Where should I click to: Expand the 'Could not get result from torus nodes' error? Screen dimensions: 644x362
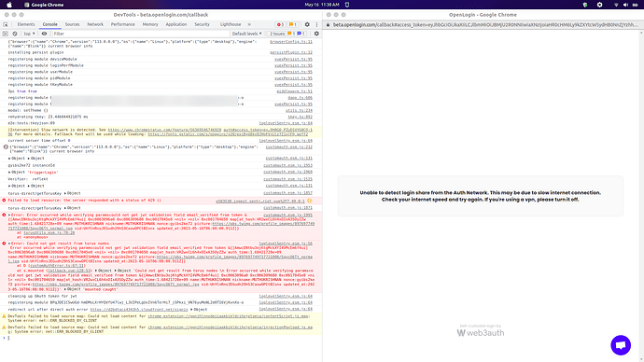click(9, 244)
